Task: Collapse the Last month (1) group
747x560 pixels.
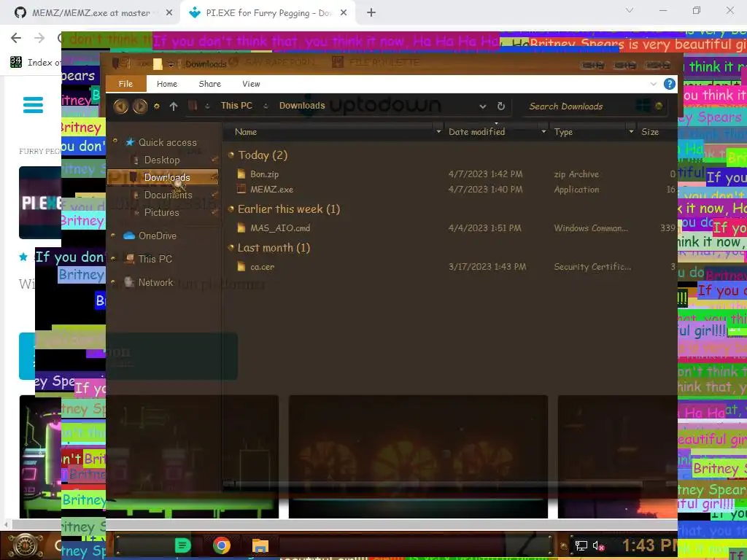Action: (231, 247)
